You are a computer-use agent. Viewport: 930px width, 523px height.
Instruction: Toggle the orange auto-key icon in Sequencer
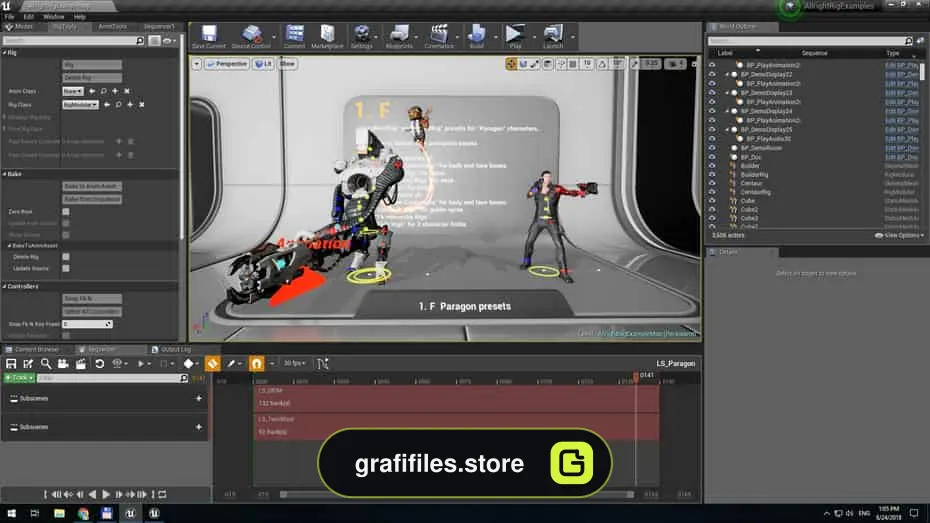click(212, 363)
